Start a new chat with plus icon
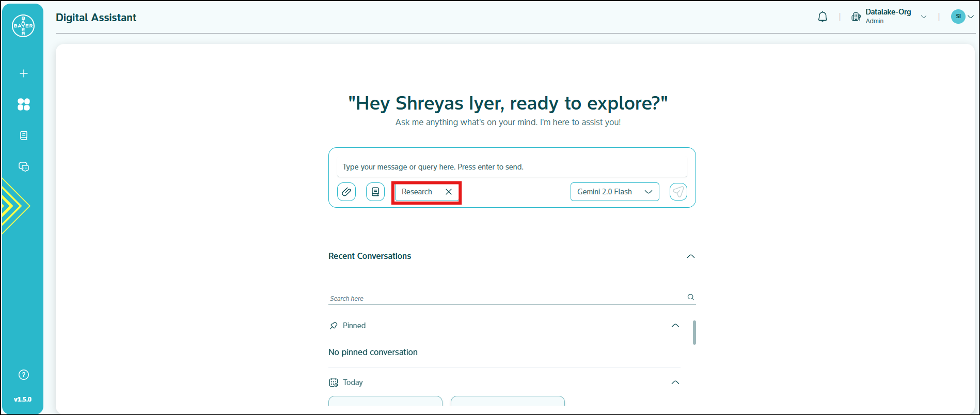This screenshot has height=415, width=980. point(24,73)
